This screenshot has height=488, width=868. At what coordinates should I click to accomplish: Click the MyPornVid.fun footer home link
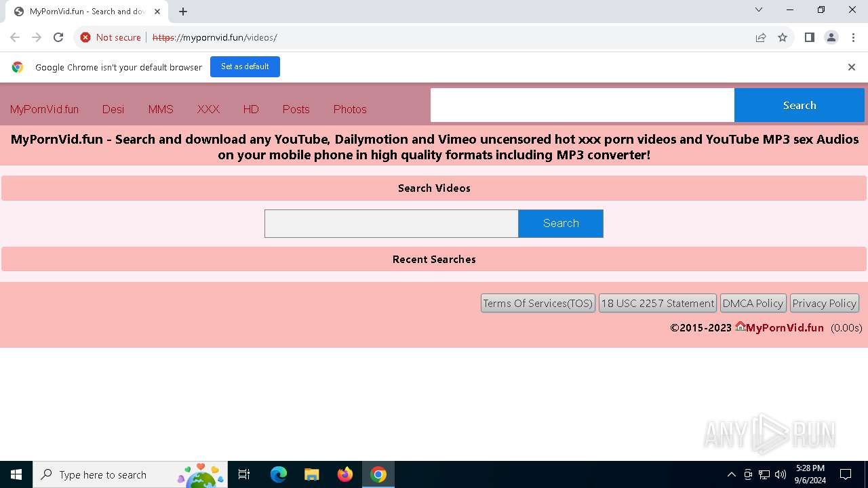[779, 327]
